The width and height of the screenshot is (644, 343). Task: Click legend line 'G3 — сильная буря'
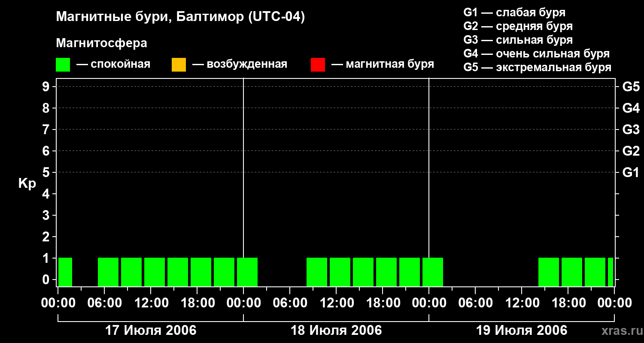pos(518,40)
